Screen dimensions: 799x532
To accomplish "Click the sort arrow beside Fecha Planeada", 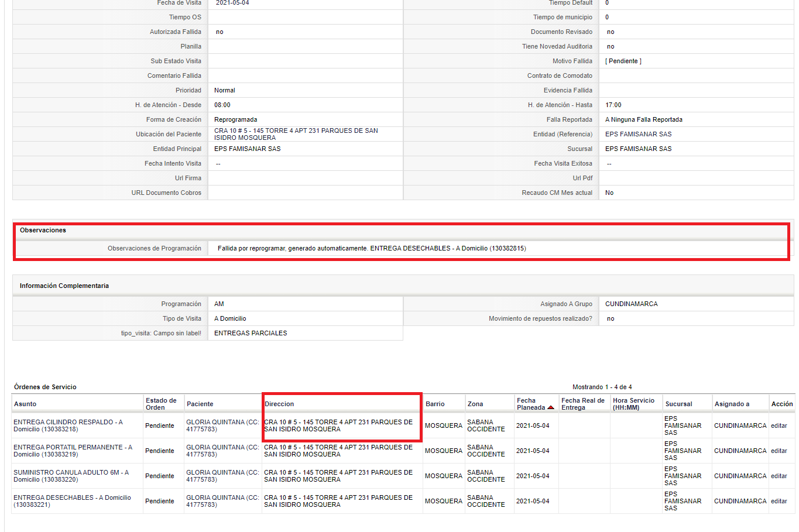I will [550, 407].
